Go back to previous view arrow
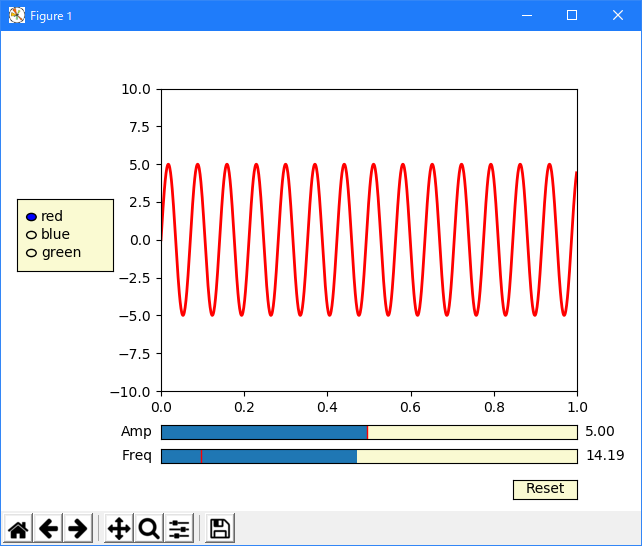642x546 pixels. pos(48,528)
